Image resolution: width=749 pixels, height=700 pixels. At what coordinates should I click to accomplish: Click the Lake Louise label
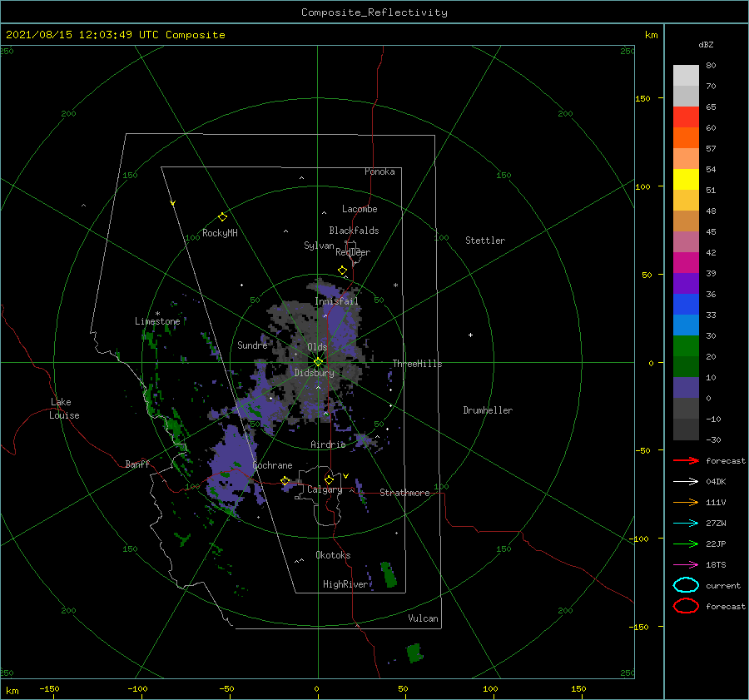click(x=64, y=409)
